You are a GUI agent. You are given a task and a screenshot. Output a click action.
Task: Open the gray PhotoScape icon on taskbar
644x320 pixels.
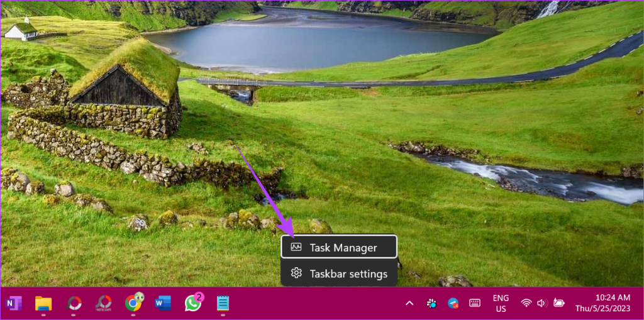(x=103, y=304)
